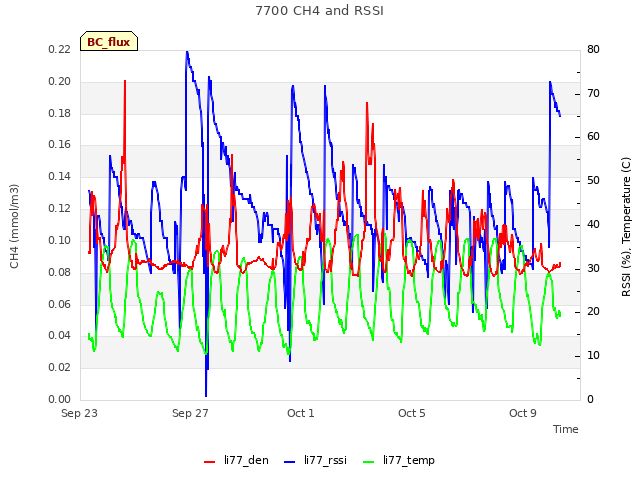Click the 0.08 left axis tick label

click(x=60, y=272)
